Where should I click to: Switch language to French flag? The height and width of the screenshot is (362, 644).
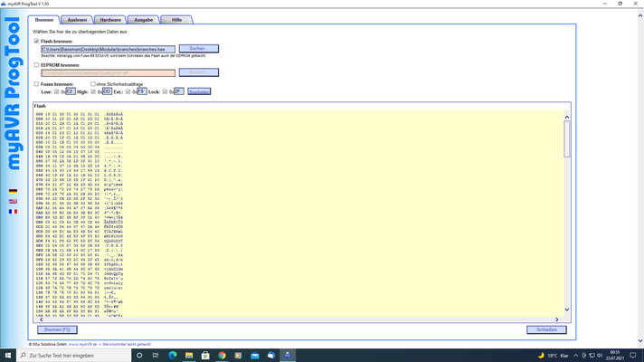[14, 212]
